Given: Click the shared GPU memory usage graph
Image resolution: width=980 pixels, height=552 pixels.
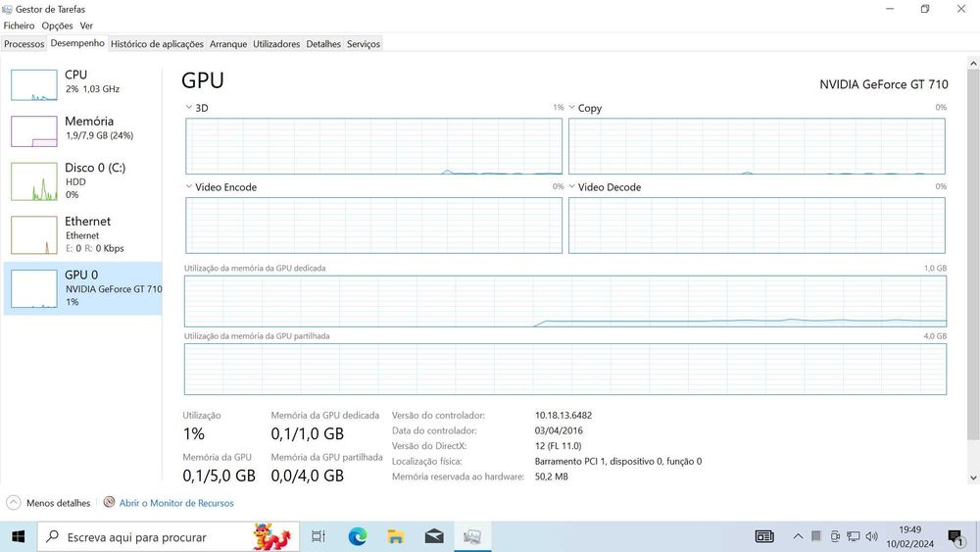Looking at the screenshot, I should [x=565, y=369].
